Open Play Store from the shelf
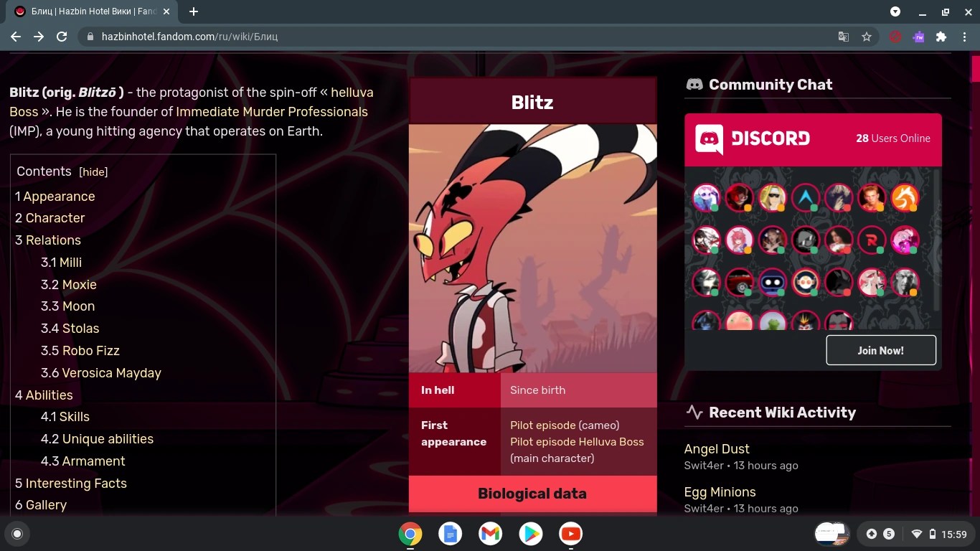The height and width of the screenshot is (551, 980). tap(531, 534)
